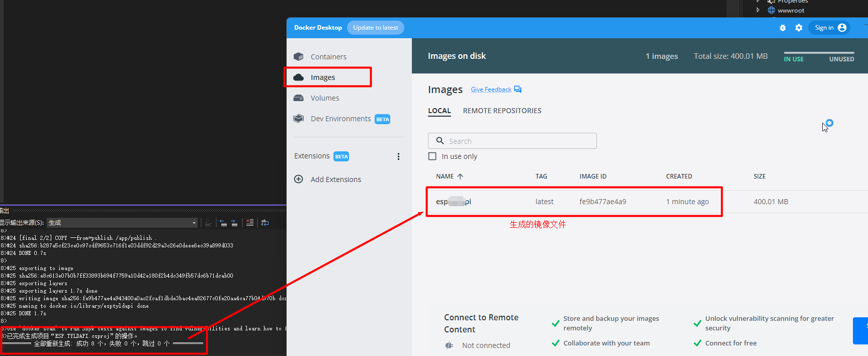This screenshot has height=356, width=868.
Task: Click '1 minute ago' created cell
Action: 687,202
